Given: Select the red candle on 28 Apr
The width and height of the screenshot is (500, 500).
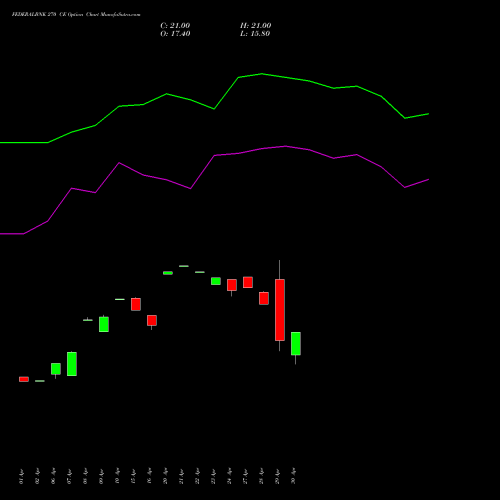Looking at the screenshot, I should 264,298.
